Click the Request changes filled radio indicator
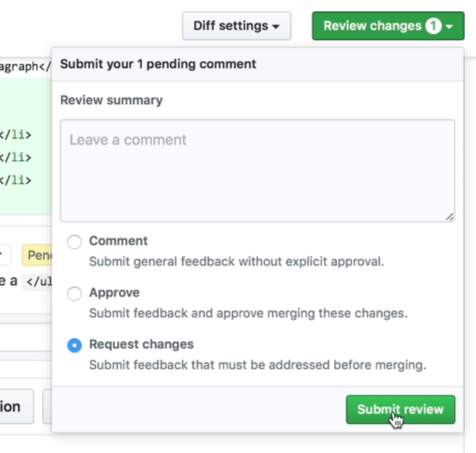The height and width of the screenshot is (453, 476). 74,344
